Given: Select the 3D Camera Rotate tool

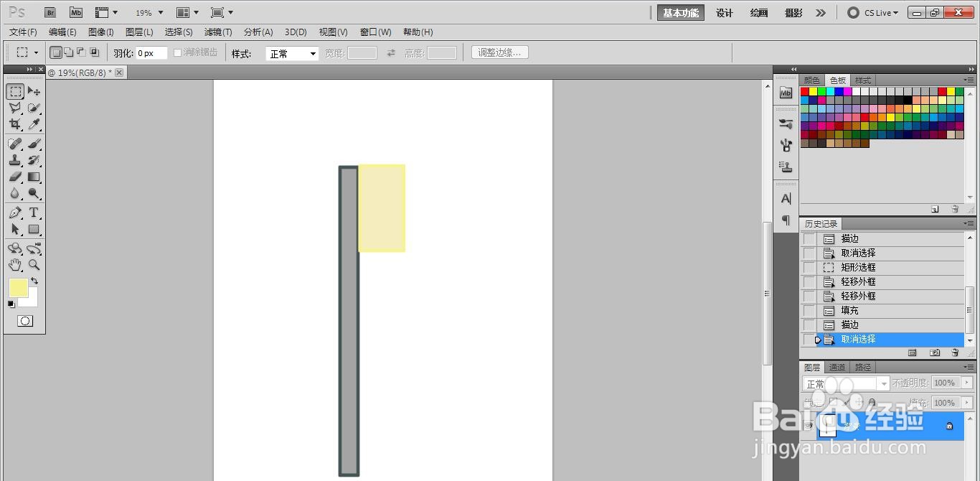Looking at the screenshot, I should tap(34, 248).
